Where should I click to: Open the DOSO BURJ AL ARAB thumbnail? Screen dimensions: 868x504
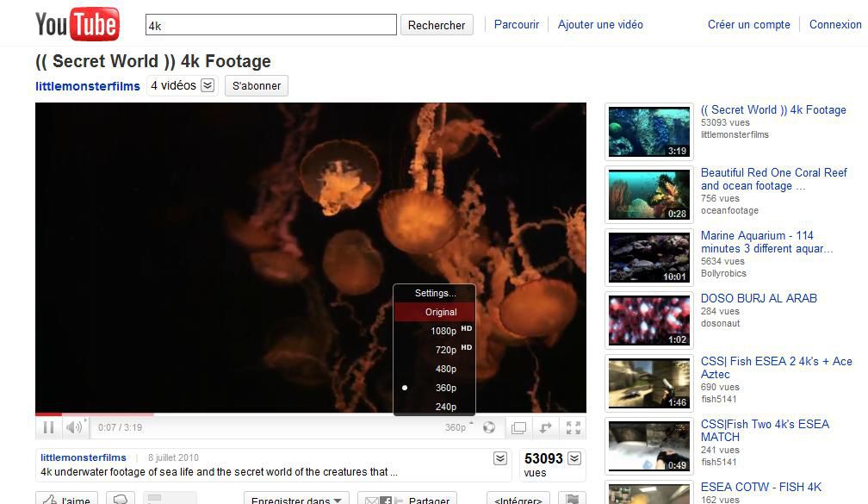click(x=648, y=320)
